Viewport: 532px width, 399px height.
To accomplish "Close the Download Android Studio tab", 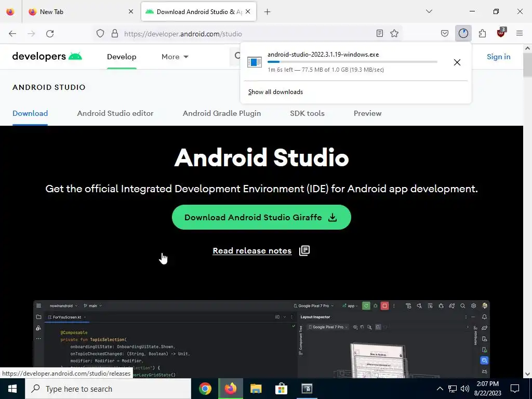I will point(248,11).
